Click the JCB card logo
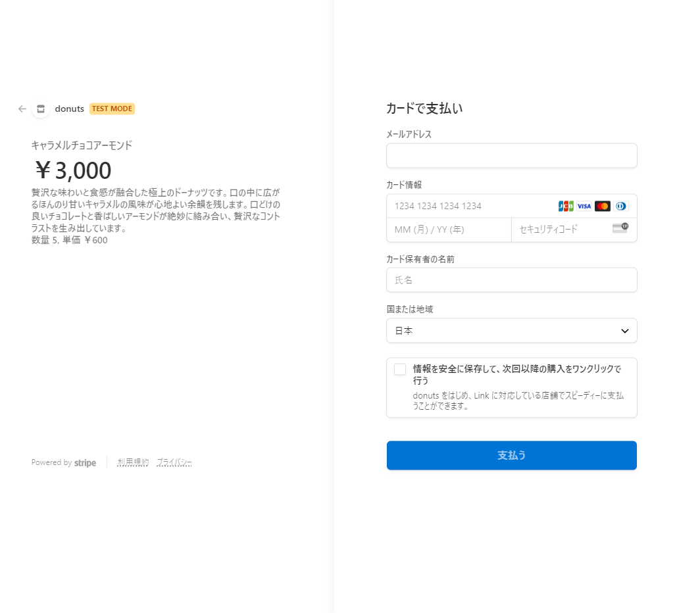This screenshot has height=613, width=700. (x=566, y=206)
